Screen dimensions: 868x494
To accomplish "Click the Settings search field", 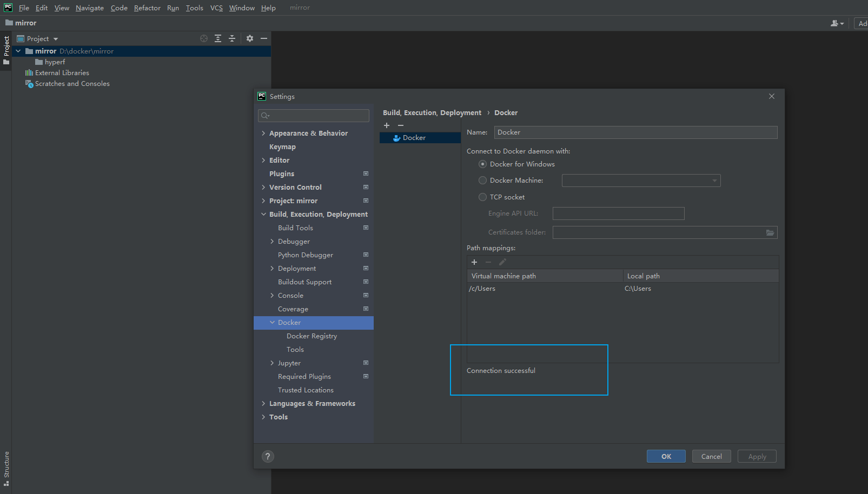I will coord(314,116).
